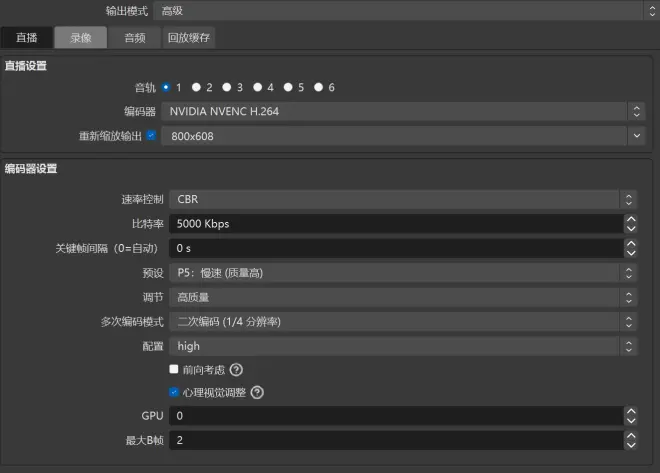Enable the 前向考虑 checkbox

coord(174,369)
